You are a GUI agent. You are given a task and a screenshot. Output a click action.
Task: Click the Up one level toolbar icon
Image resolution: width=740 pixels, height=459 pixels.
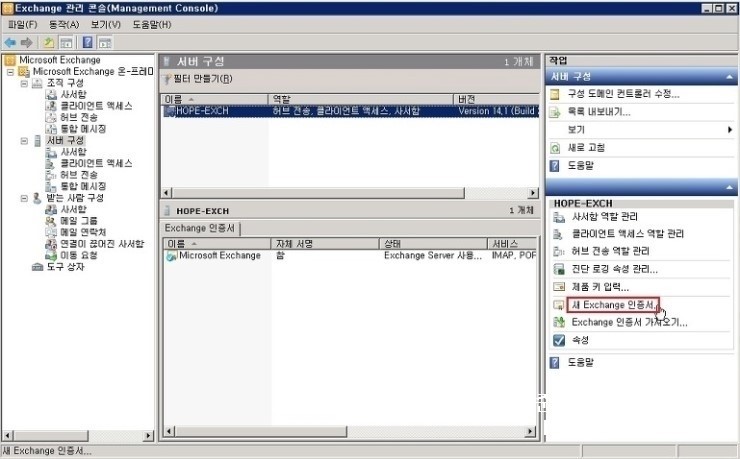tap(49, 43)
